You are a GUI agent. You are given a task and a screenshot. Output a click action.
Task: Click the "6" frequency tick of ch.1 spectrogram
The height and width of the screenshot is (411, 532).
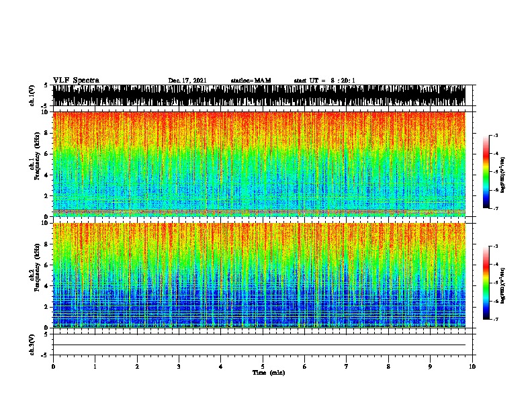pyautogui.click(x=46, y=154)
